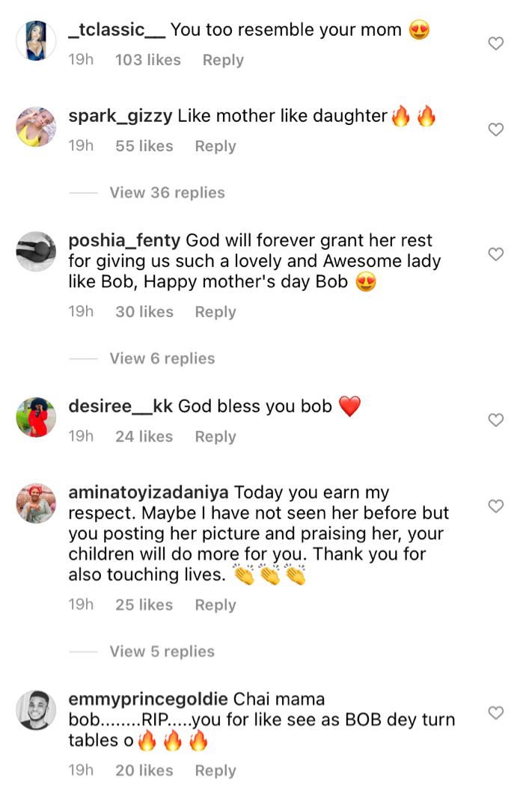Tap the heart beside emmyprincegoldie's comment
Image resolution: width=532 pixels, height=808 pixels.
pyautogui.click(x=495, y=713)
